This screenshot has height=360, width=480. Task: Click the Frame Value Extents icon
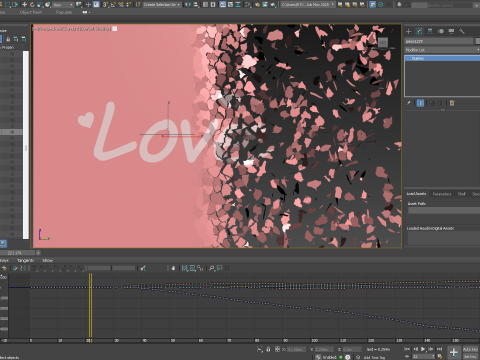192,268
